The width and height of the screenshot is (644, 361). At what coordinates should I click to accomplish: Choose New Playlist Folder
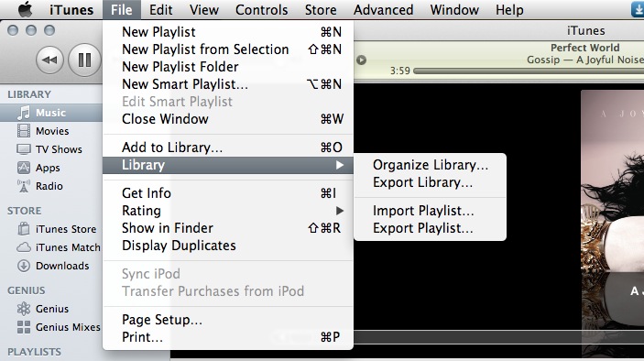coord(228,67)
